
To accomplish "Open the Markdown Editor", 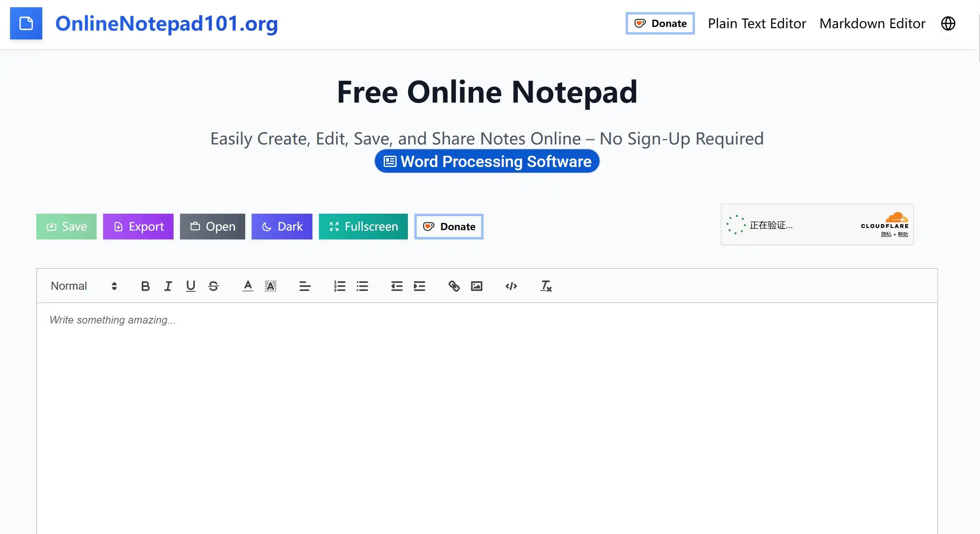I will [872, 23].
